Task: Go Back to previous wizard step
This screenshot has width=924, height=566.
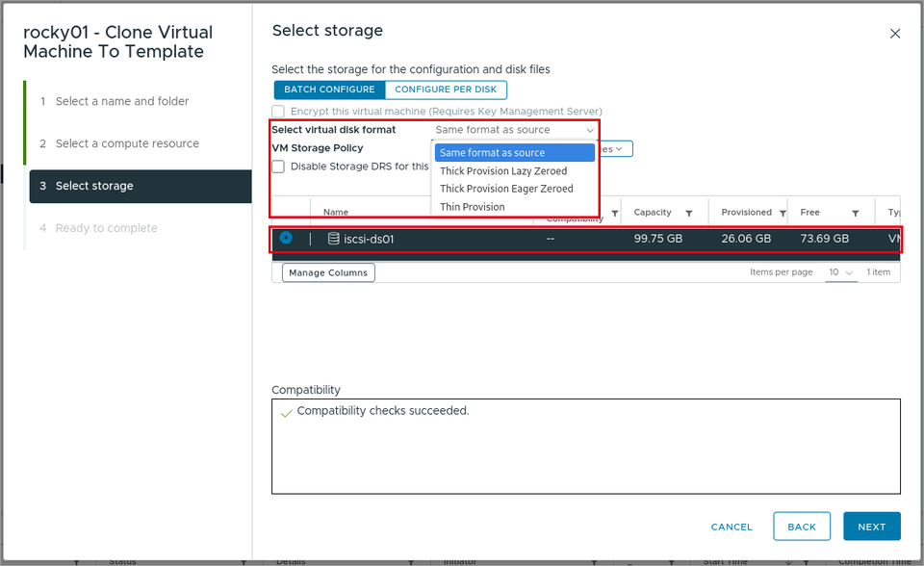Action: click(802, 527)
